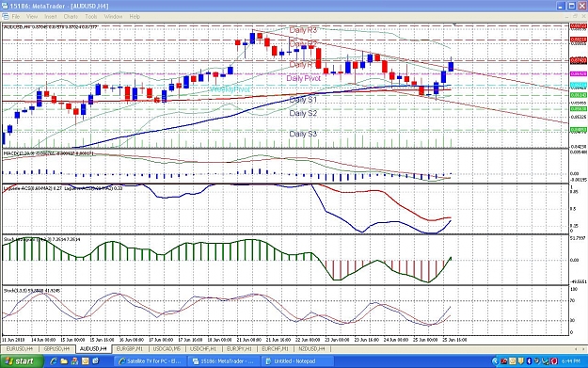Switch to the EURCHF,M1 chart tab
This screenshot has height=368, width=588.
[x=275, y=349]
